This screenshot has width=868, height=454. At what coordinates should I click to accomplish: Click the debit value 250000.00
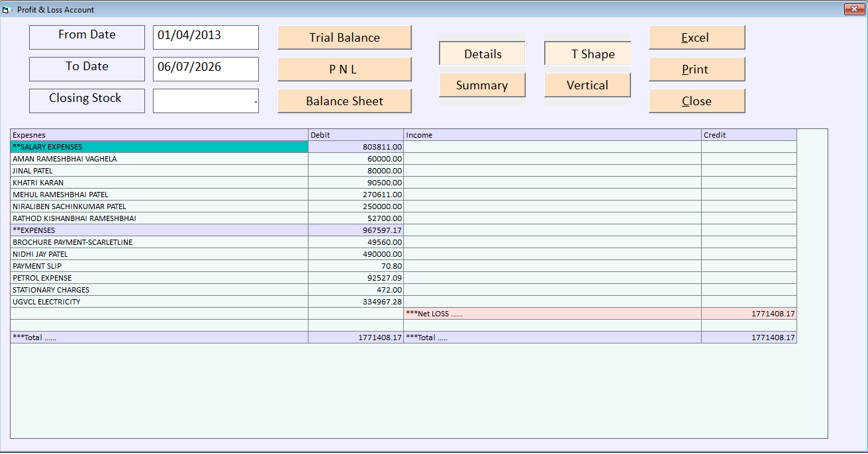356,206
